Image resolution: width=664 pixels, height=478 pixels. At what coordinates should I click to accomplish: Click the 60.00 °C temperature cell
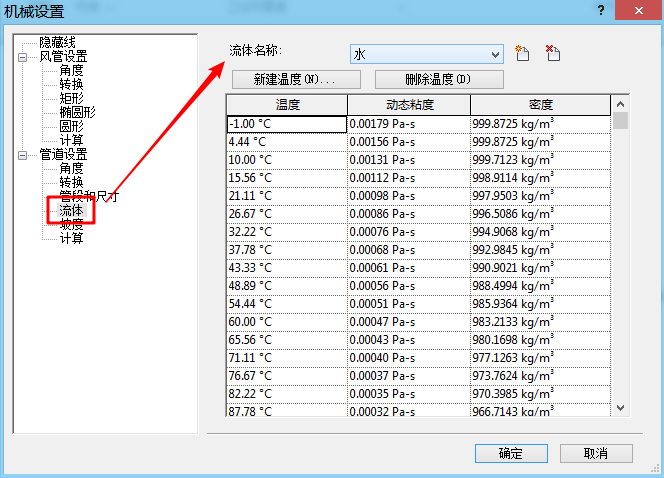click(287, 322)
